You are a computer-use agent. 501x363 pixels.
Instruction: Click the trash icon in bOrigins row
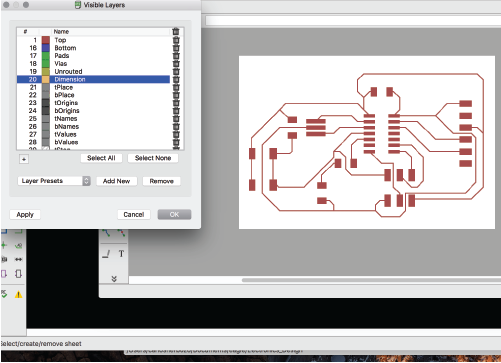click(176, 111)
